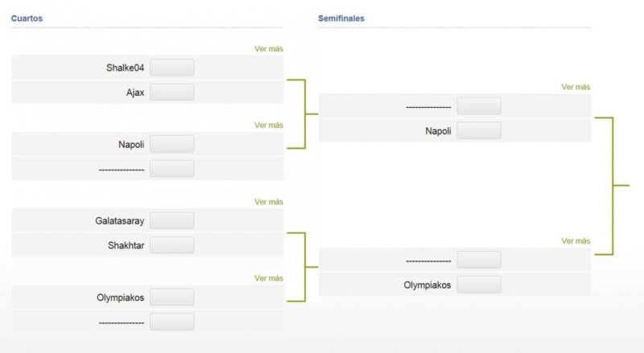Open Ver más above Galatasaray match
The height and width of the screenshot is (353, 644).
tap(269, 202)
